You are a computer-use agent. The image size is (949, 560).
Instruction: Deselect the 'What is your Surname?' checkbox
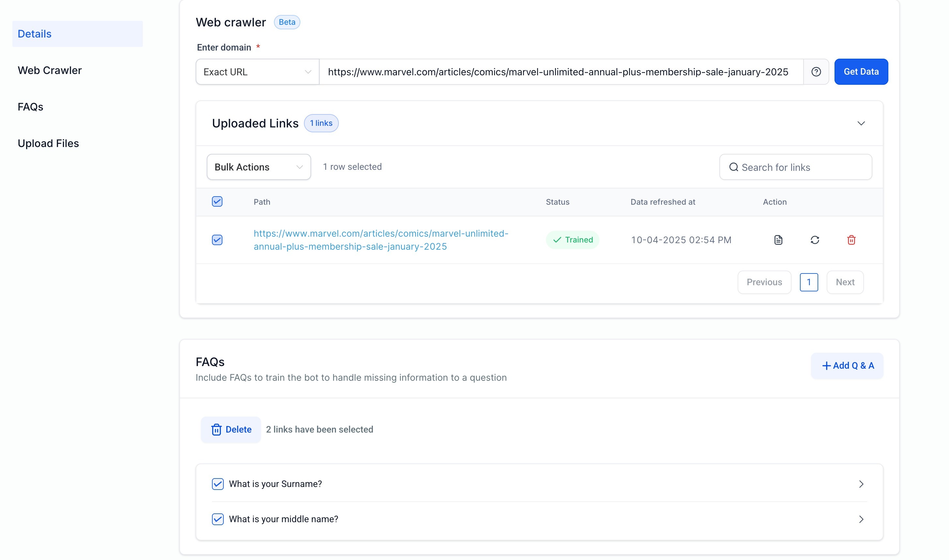click(x=218, y=484)
